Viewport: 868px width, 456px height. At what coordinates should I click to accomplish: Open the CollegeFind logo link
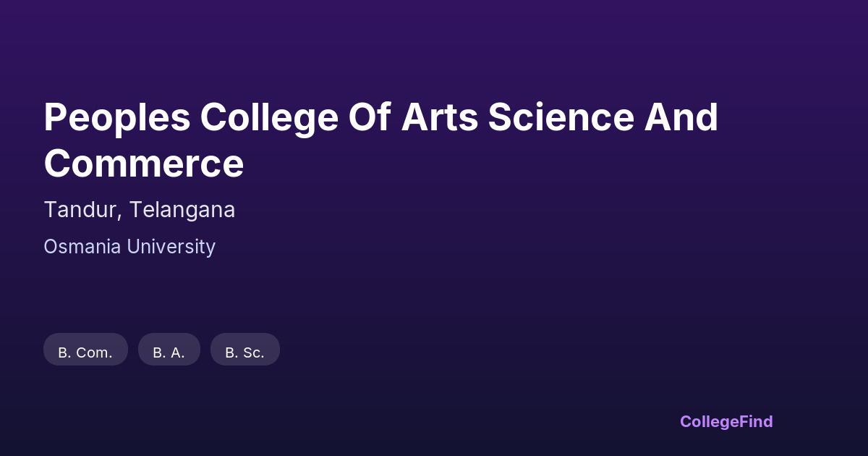[726, 421]
